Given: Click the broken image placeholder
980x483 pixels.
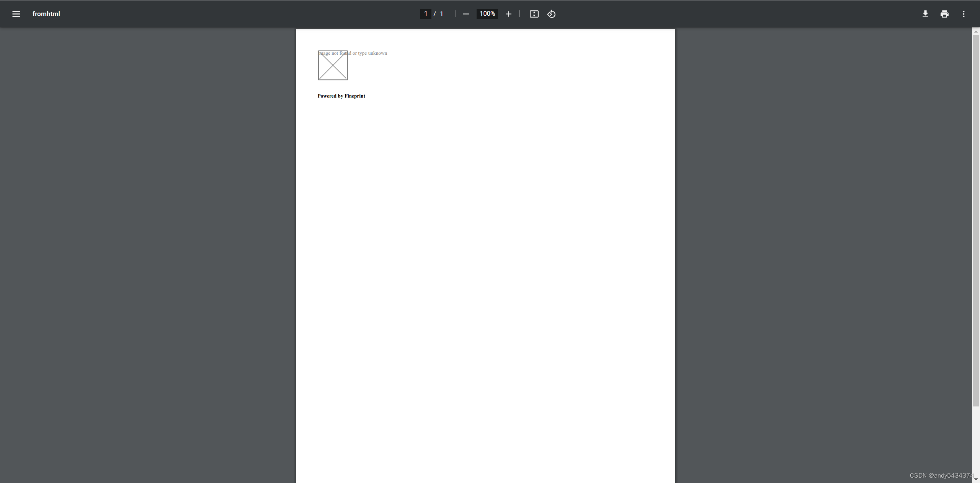Looking at the screenshot, I should tap(333, 65).
